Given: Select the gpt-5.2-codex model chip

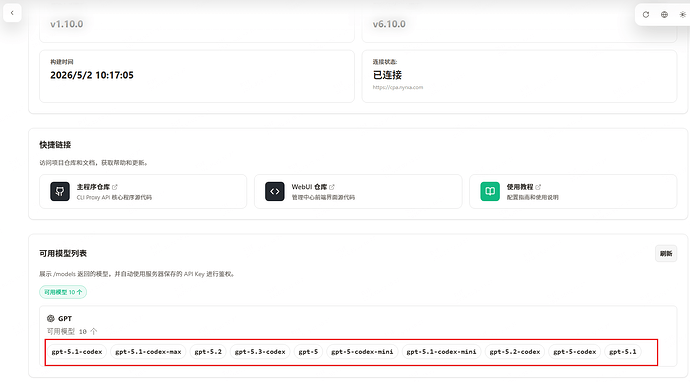Looking at the screenshot, I should click(515, 352).
